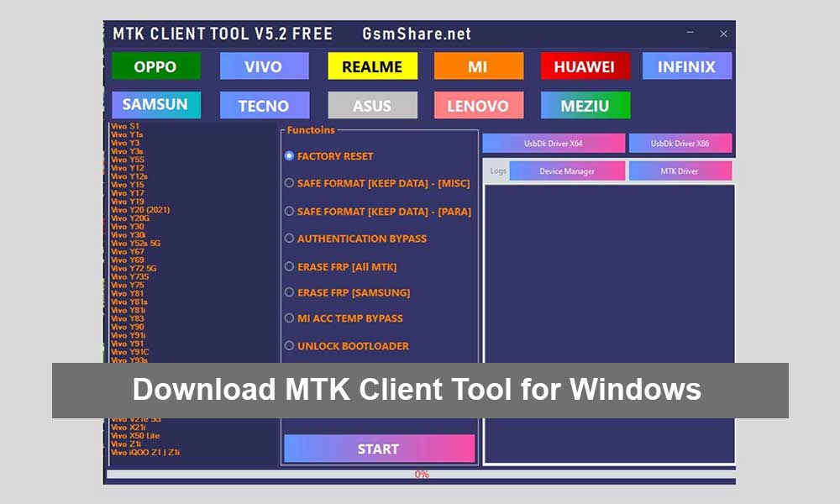Image resolution: width=840 pixels, height=504 pixels.
Task: Click the Logs label tab
Action: tap(497, 171)
